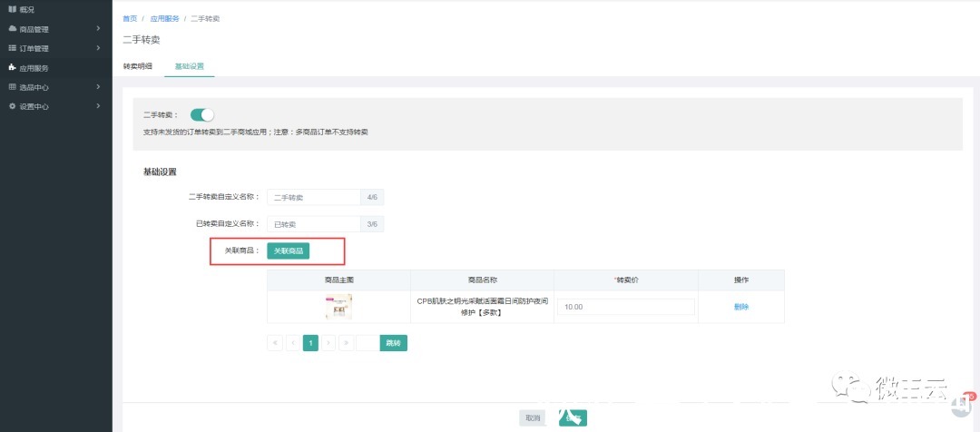Click the 订单管理 list icon
980x432 pixels.
click(12, 48)
